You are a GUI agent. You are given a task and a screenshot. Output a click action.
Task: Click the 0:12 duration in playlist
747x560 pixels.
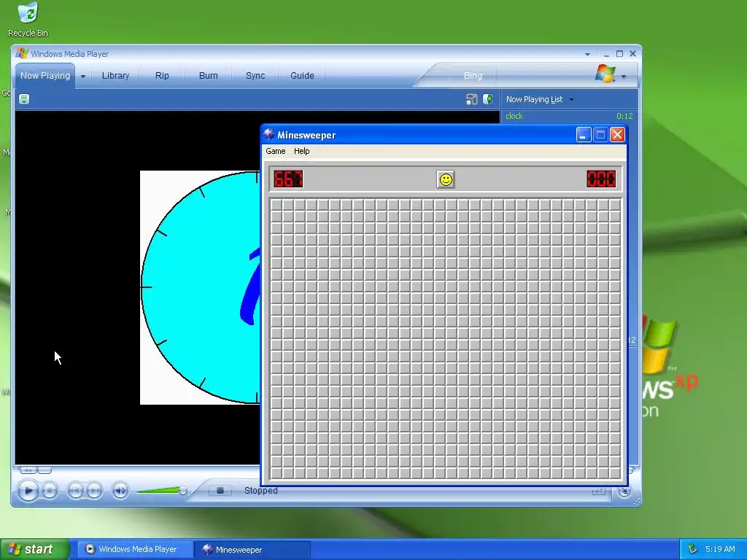[x=624, y=116]
